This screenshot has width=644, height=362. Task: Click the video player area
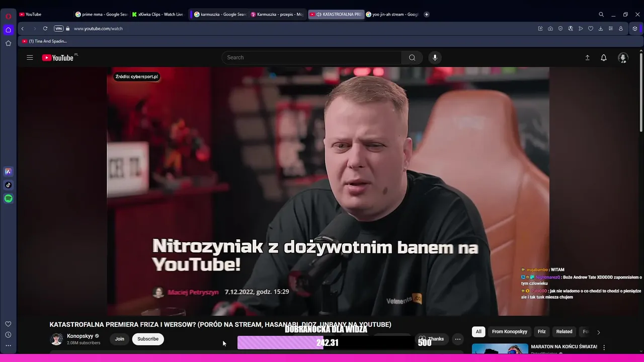328,191
